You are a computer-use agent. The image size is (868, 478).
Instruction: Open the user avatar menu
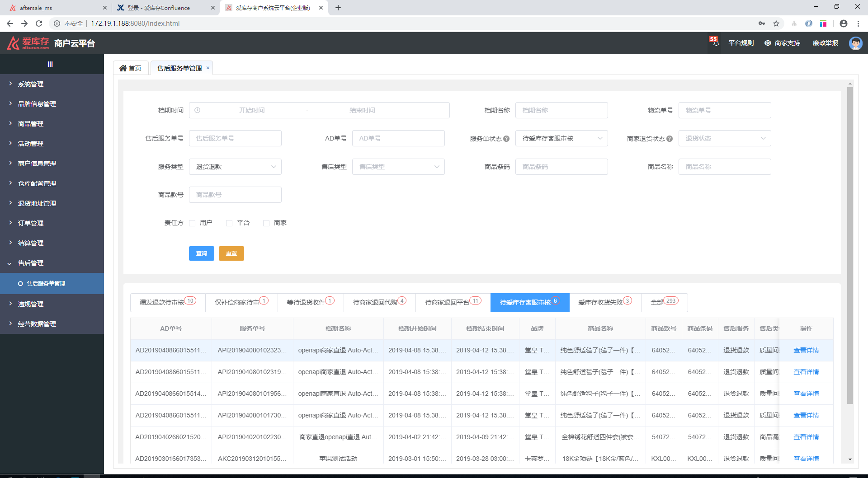click(855, 43)
